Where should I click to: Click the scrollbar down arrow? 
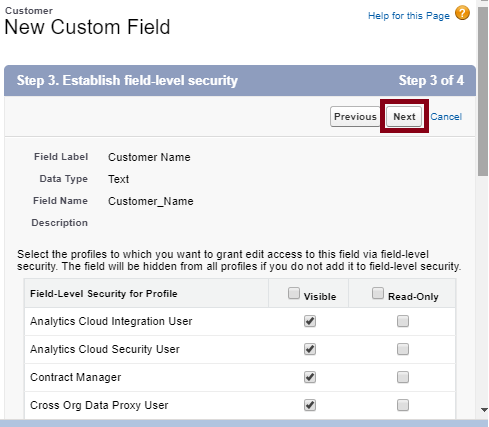(484, 410)
